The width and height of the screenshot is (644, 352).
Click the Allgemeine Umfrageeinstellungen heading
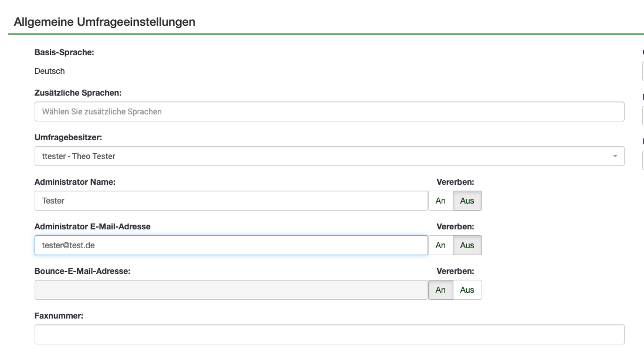[x=104, y=22]
